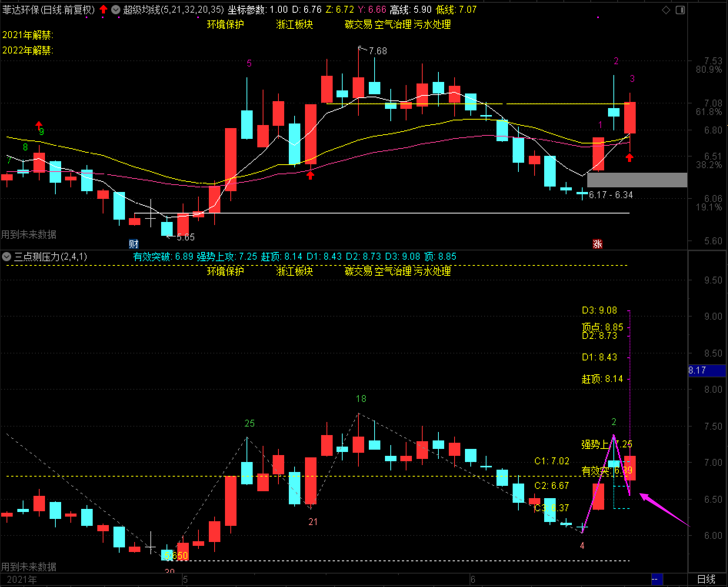Click the red up-arrow beside 菲达环保 title
728x587 pixels.
point(103,9)
